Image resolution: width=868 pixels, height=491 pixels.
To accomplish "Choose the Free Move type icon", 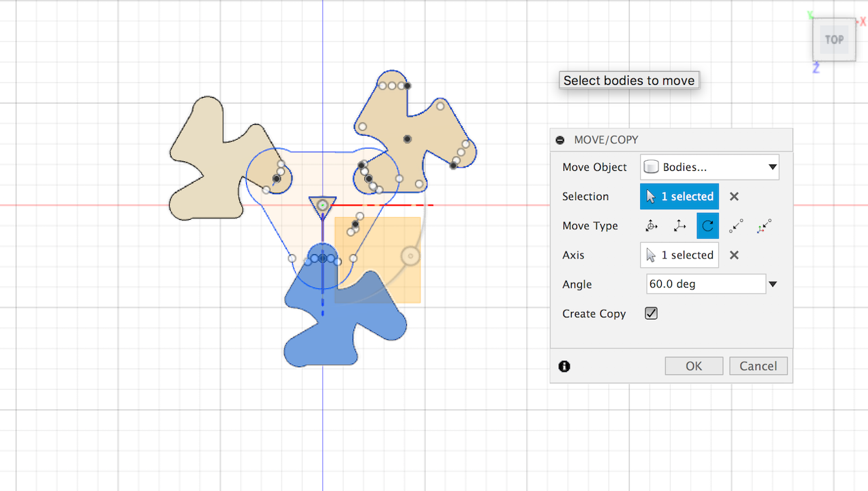I will click(x=652, y=226).
